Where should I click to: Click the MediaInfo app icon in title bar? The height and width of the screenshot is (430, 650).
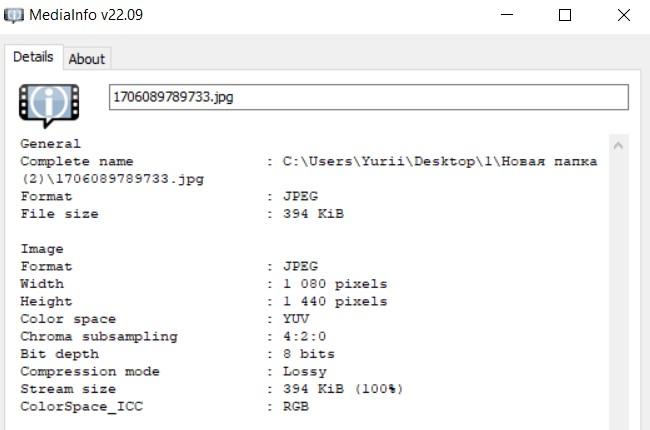pyautogui.click(x=15, y=15)
